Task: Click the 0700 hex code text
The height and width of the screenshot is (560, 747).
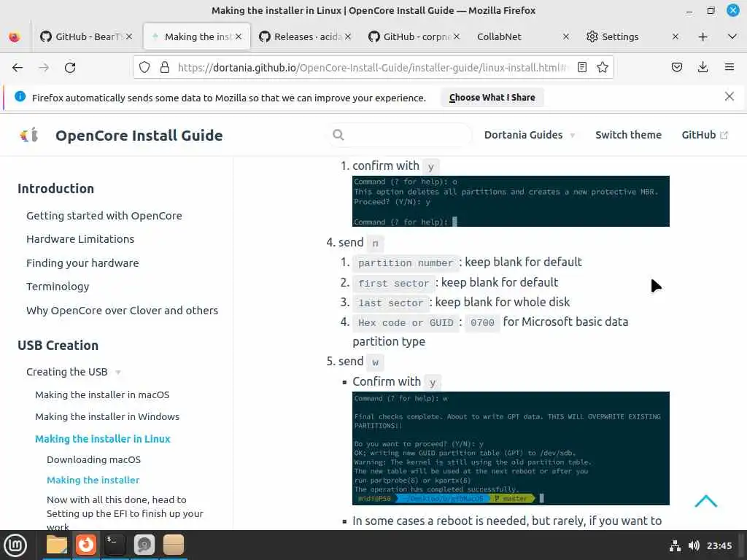Action: (482, 323)
